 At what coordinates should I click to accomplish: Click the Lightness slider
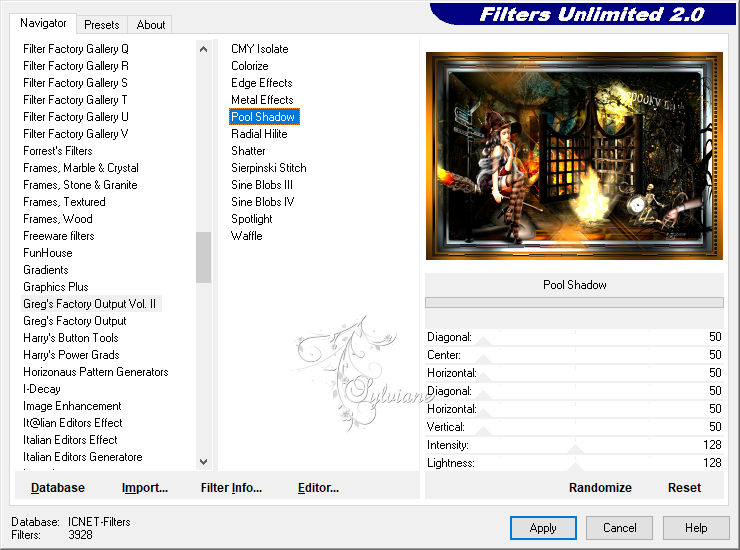(574, 463)
